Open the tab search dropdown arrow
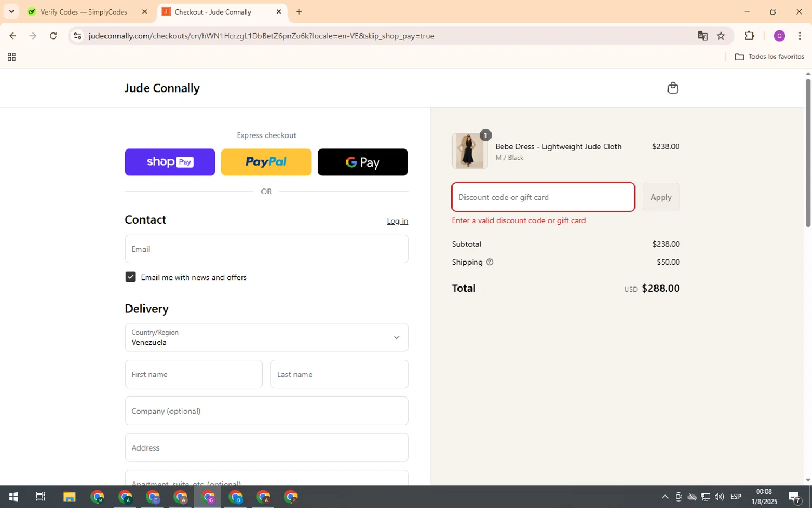The image size is (812, 508). (11, 11)
